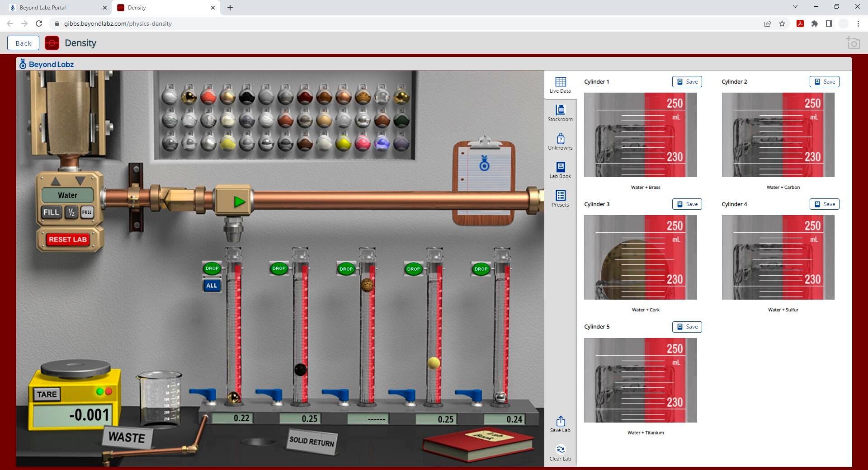The image size is (868, 470).
Task: Open the Stockroom panel
Action: point(560,113)
